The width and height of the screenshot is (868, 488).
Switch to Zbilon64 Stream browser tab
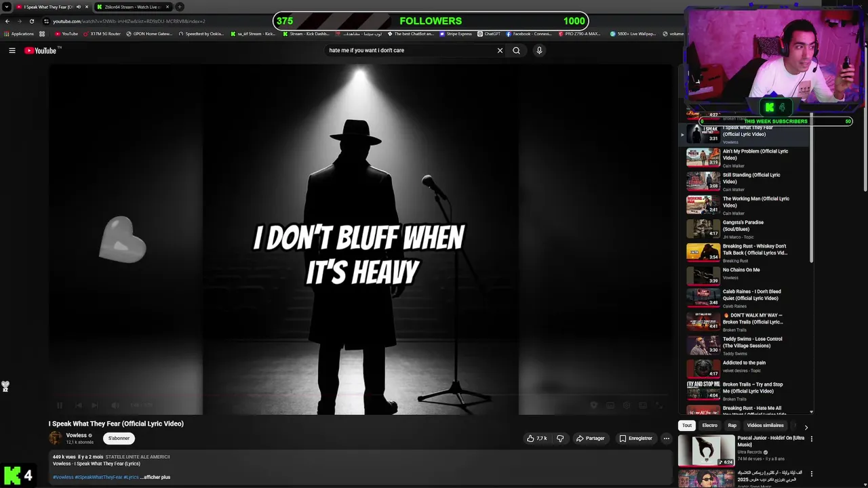point(132,7)
